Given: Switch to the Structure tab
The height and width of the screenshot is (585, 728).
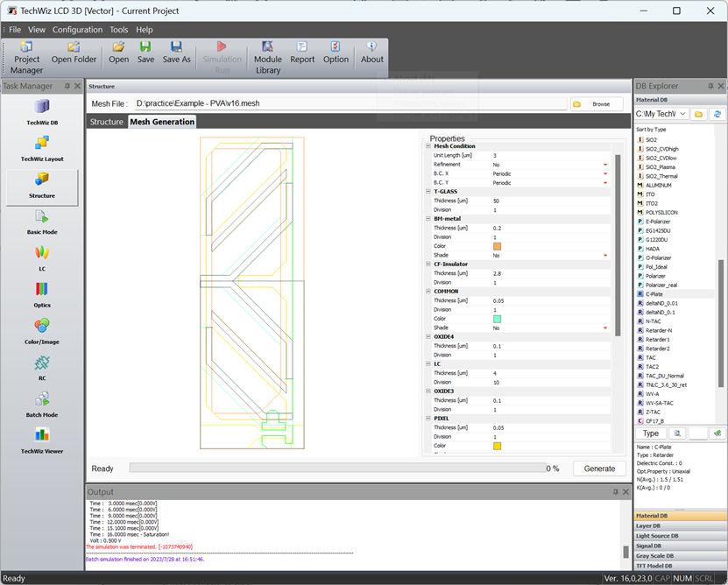Looking at the screenshot, I should click(107, 122).
